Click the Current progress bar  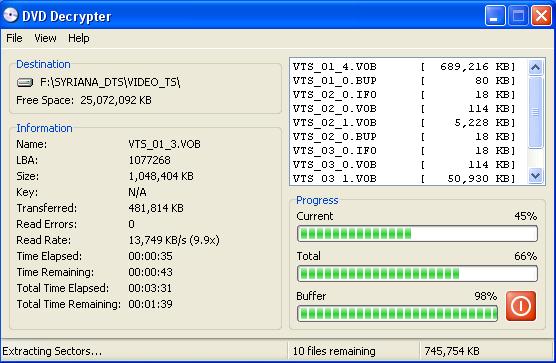click(x=417, y=234)
